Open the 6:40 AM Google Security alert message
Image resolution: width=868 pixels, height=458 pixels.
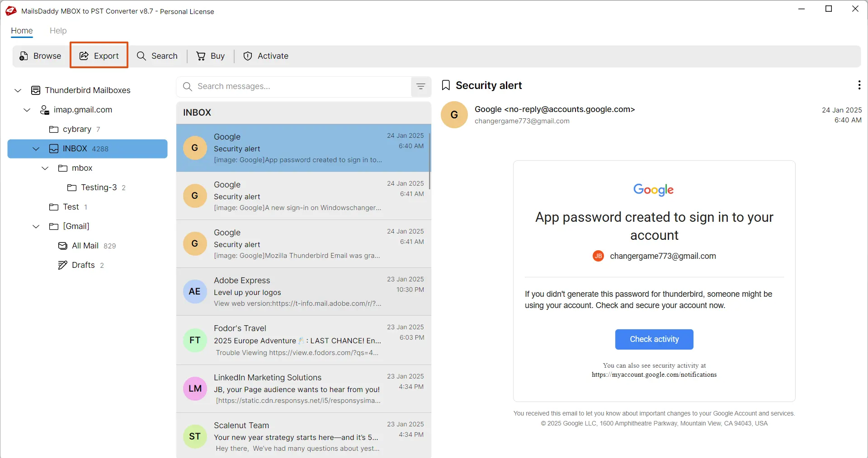click(303, 148)
